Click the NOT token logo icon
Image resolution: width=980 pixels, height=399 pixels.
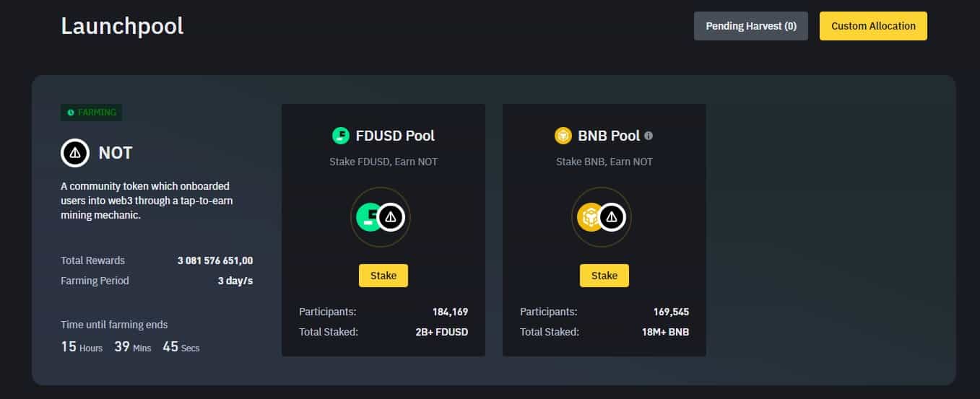pyautogui.click(x=74, y=153)
